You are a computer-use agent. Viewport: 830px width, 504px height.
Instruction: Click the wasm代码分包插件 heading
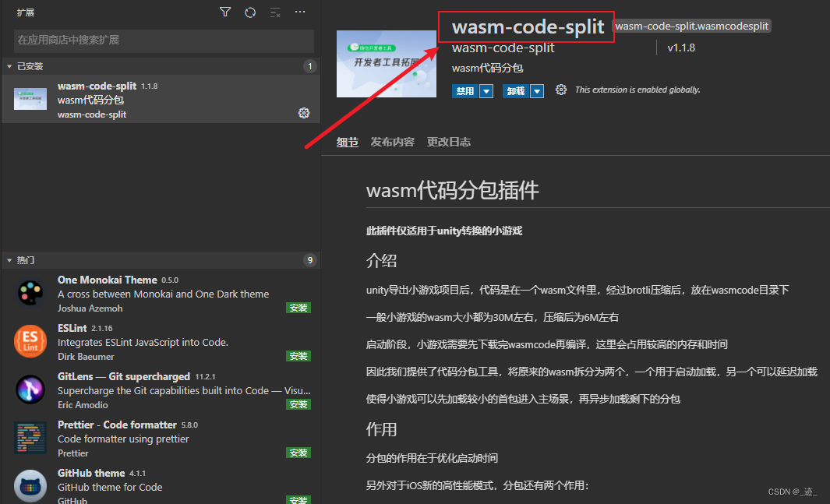[453, 190]
